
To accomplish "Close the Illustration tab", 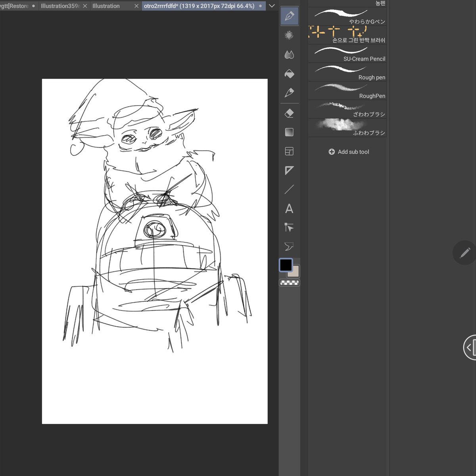I will pyautogui.click(x=136, y=6).
